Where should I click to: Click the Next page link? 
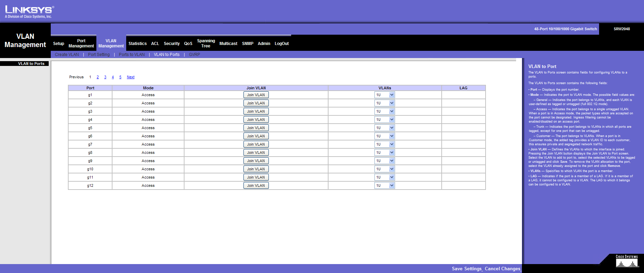point(131,77)
